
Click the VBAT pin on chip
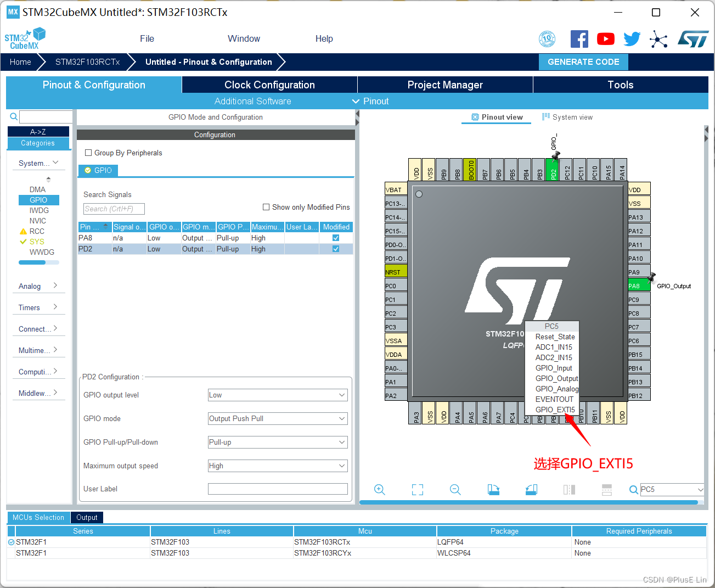coord(396,189)
